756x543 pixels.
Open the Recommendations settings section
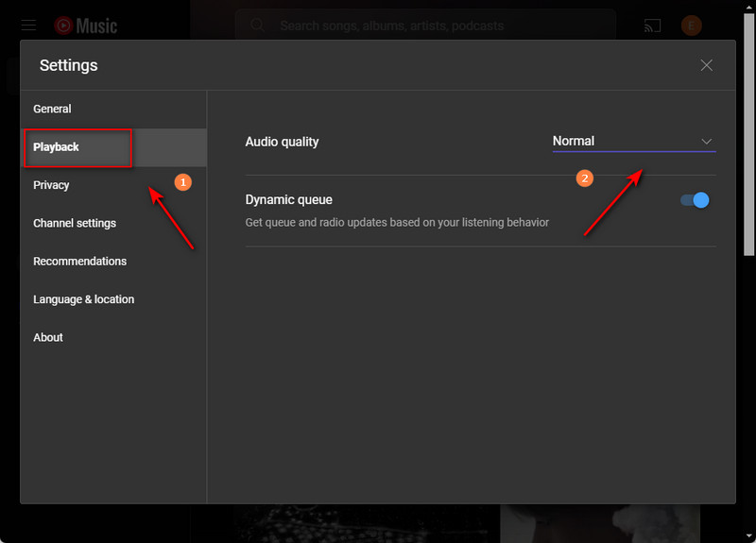click(80, 262)
